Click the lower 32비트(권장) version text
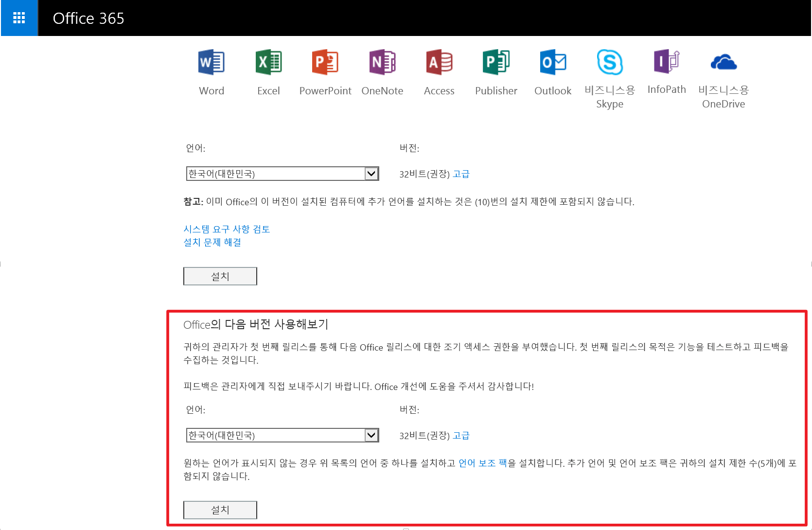 (x=424, y=436)
